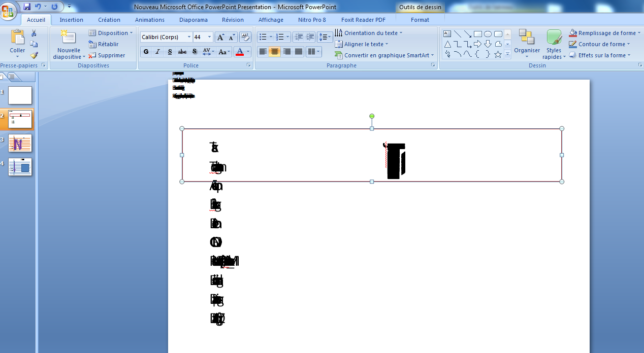Select slide 3 thumbnail
The height and width of the screenshot is (353, 644).
point(20,143)
